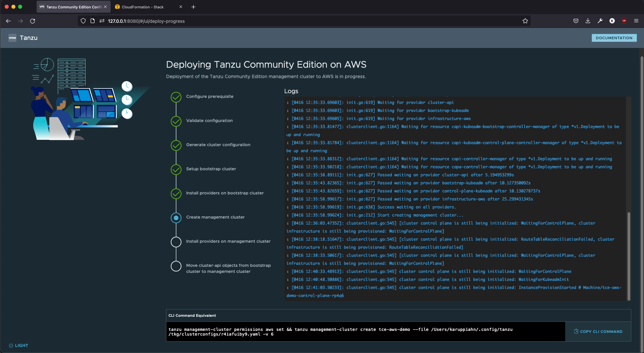This screenshot has height=353, width=644.
Task: Open the Pocket save icon
Action: click(576, 21)
